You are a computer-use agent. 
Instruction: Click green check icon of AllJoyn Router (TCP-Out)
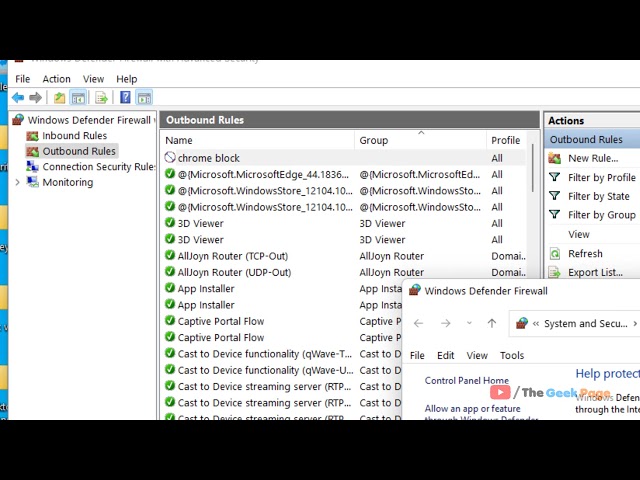coord(170,255)
